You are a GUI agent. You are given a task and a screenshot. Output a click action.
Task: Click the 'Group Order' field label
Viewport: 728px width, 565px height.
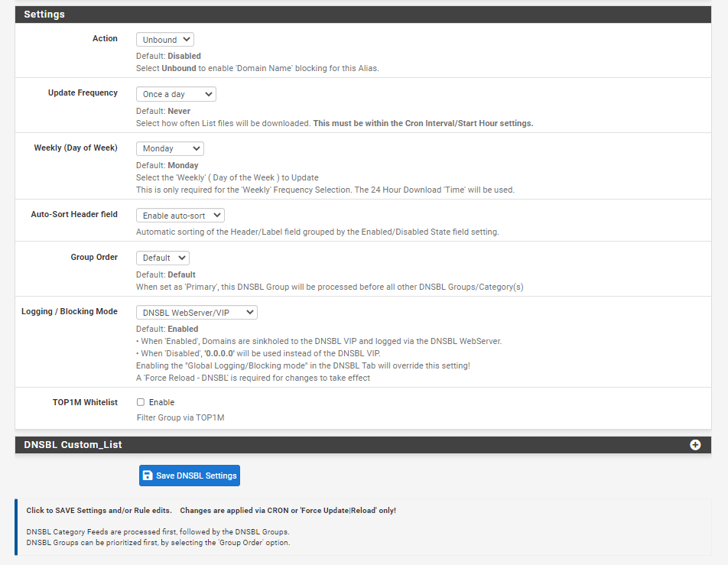[x=94, y=258]
